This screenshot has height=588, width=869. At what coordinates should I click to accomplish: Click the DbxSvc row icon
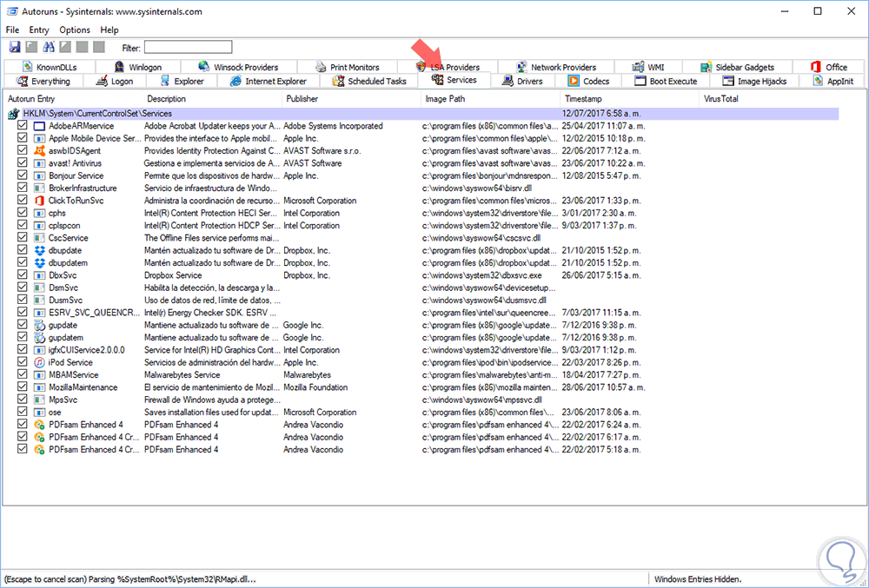(39, 275)
